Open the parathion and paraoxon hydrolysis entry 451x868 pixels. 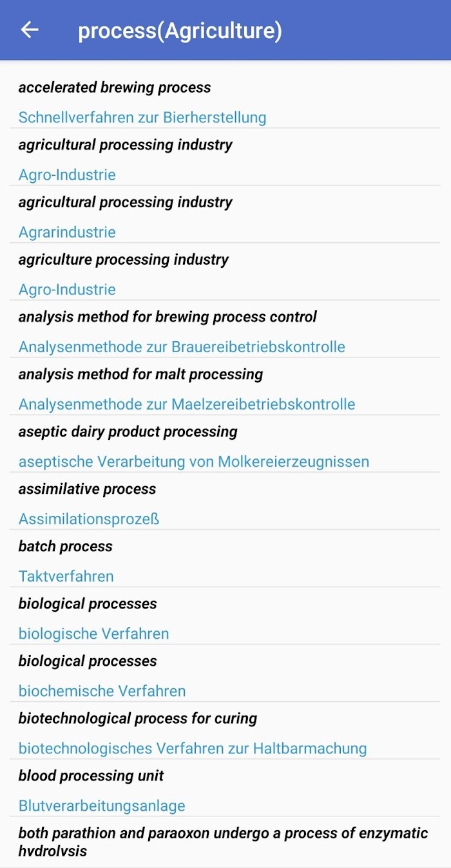pos(223,842)
